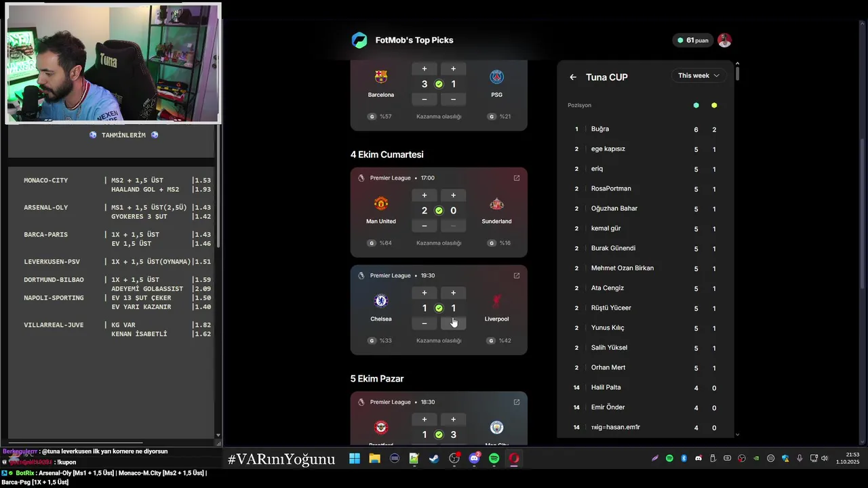Increase Brentford predicted goals
868x488 pixels.
(x=425, y=419)
